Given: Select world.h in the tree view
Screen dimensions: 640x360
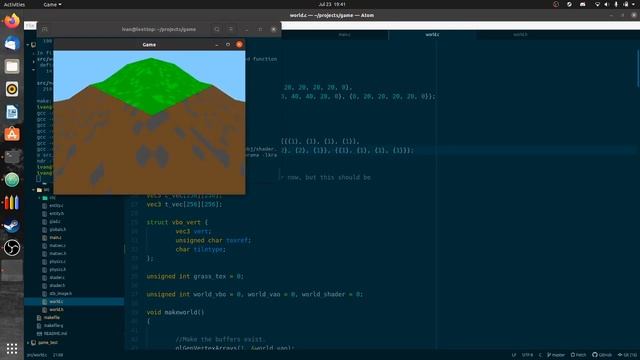Looking at the screenshot, I should coord(56,309).
